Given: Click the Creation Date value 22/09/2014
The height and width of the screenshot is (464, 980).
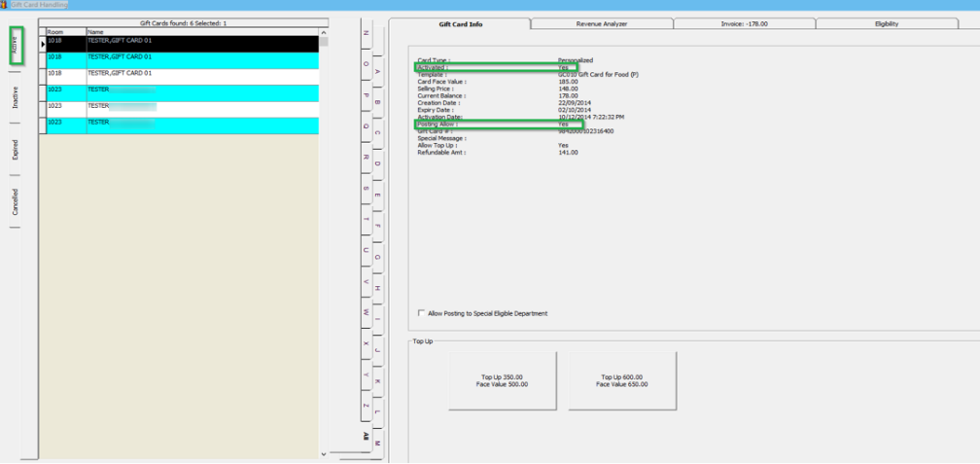Looking at the screenshot, I should [x=575, y=102].
